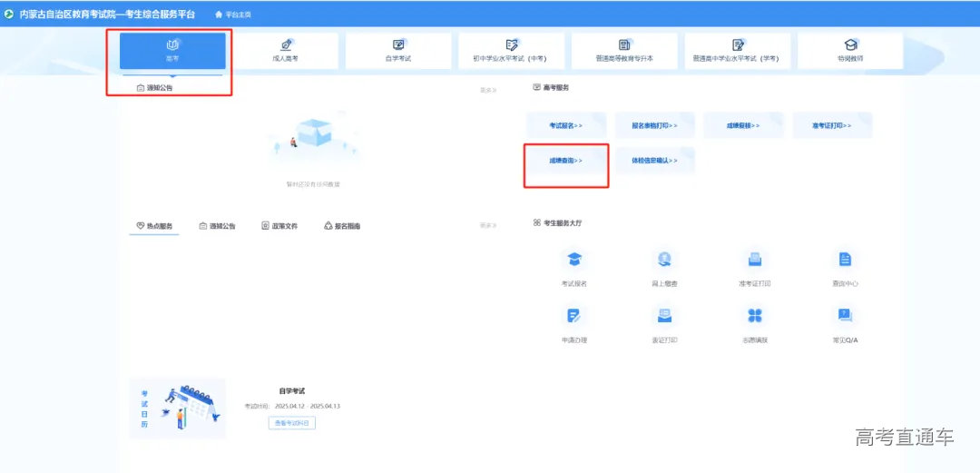Click the 专升本 document icon
Image resolution: width=980 pixels, height=473 pixels.
[x=624, y=45]
